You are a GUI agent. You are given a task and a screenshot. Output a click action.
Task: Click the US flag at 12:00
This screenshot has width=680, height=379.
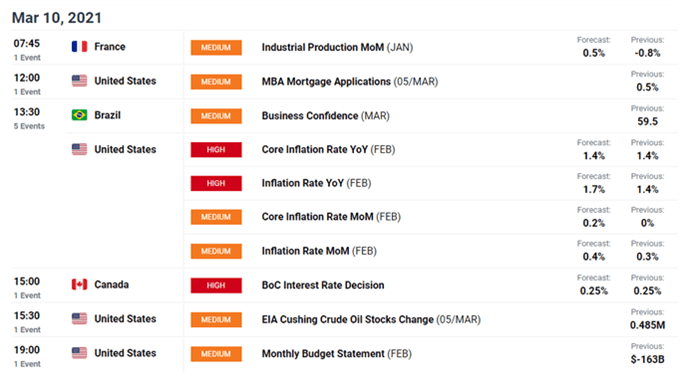coord(79,81)
